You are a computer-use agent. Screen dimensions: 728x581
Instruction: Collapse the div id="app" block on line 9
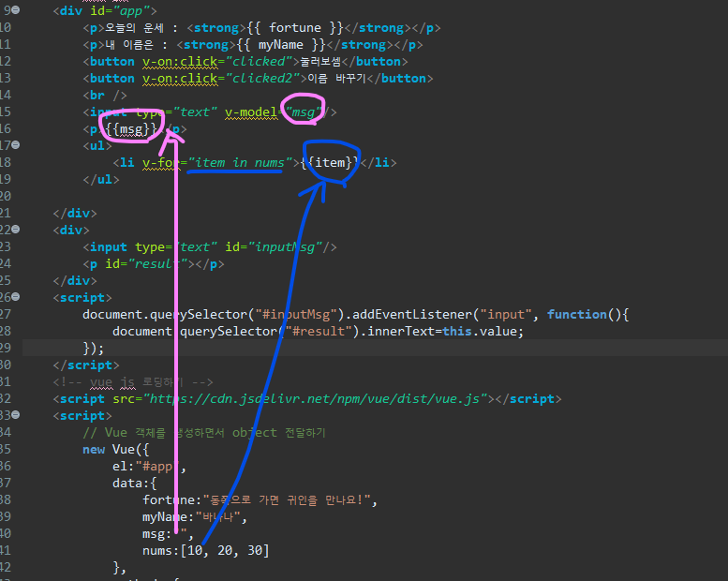tap(16, 9)
